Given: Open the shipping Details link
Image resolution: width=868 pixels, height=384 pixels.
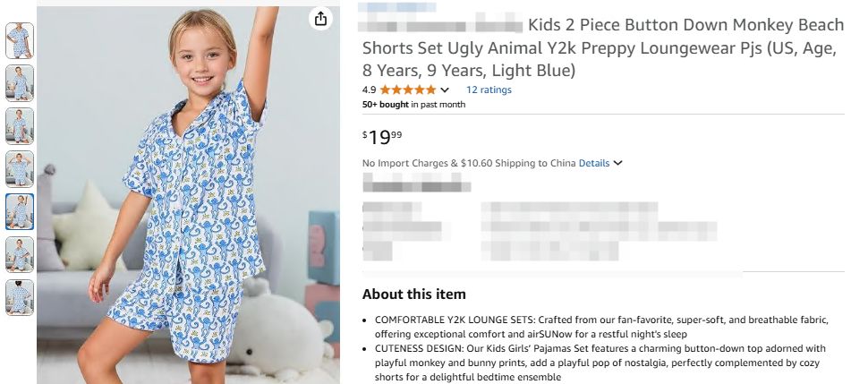Looking at the screenshot, I should click(593, 163).
